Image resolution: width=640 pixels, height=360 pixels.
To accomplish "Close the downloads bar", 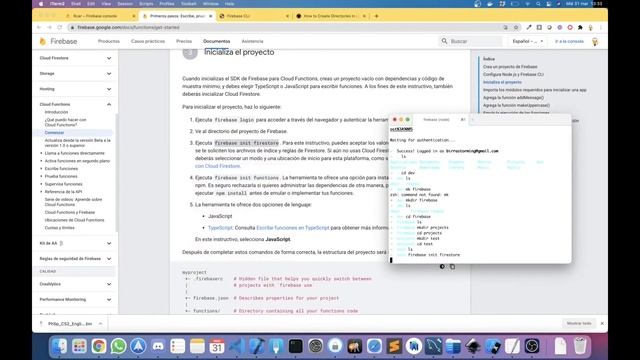I will click(x=602, y=323).
